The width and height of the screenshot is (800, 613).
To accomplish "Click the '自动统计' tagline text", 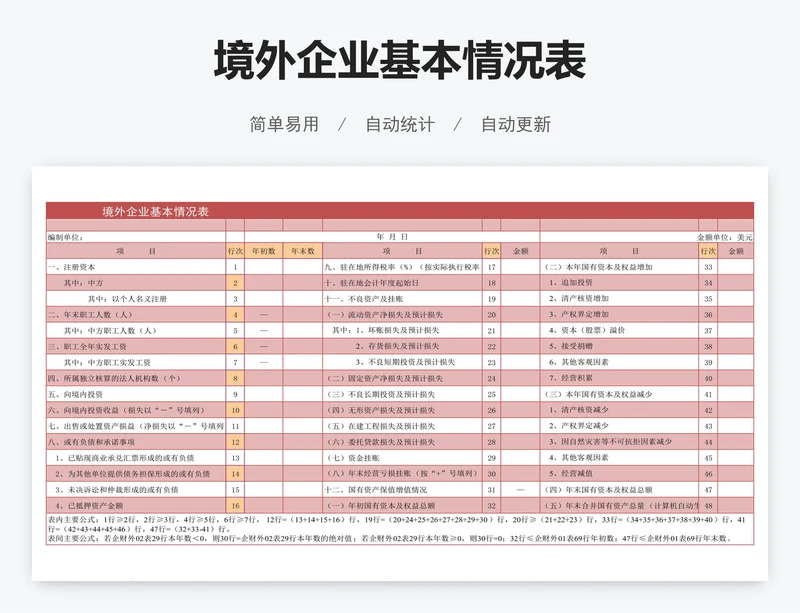I will 400,124.
